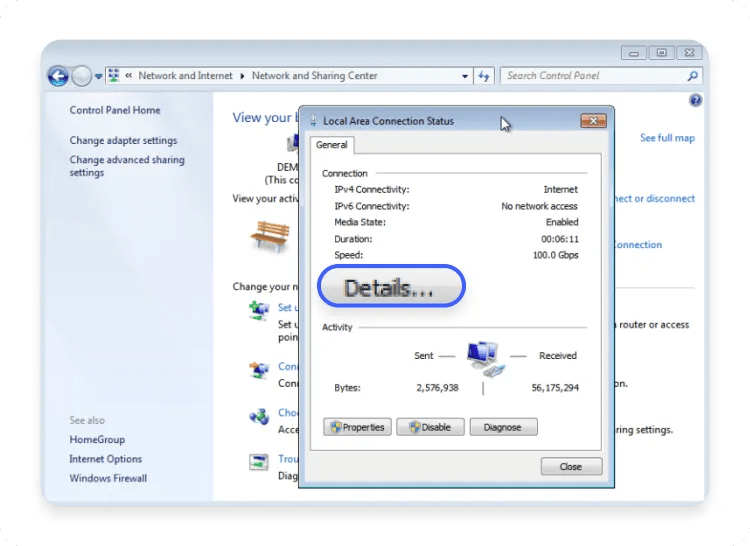Select Network and Sharing Center breadcrumb
The height and width of the screenshot is (546, 750).
click(314, 76)
